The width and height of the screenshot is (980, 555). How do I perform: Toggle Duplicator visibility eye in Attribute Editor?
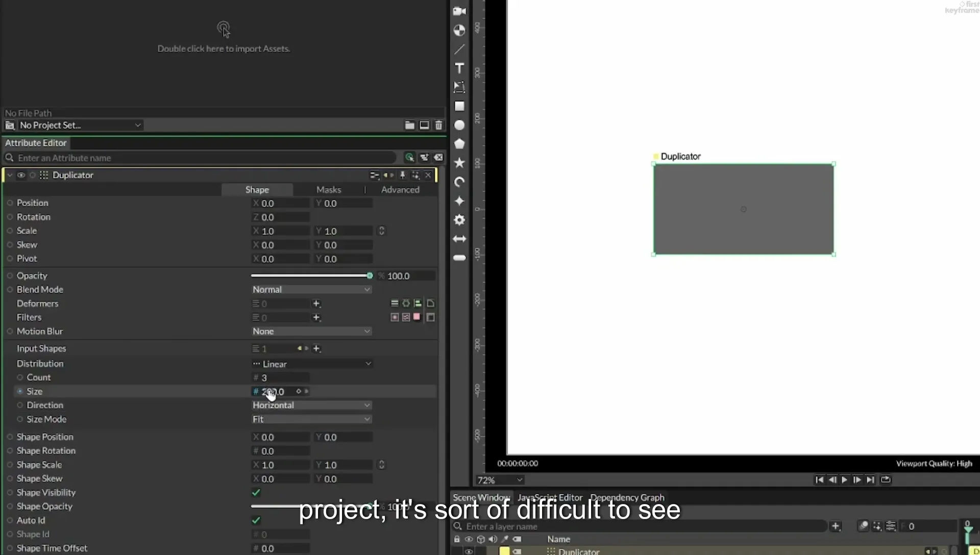21,175
